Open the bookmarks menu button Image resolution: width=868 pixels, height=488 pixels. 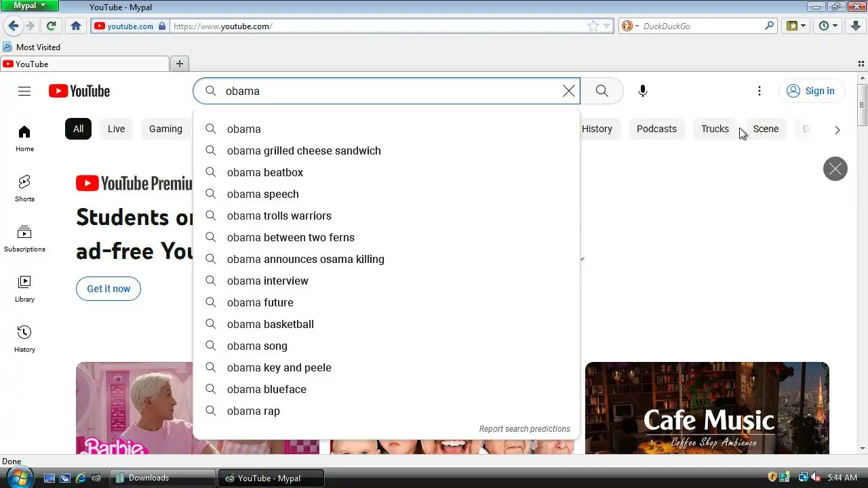pos(796,26)
